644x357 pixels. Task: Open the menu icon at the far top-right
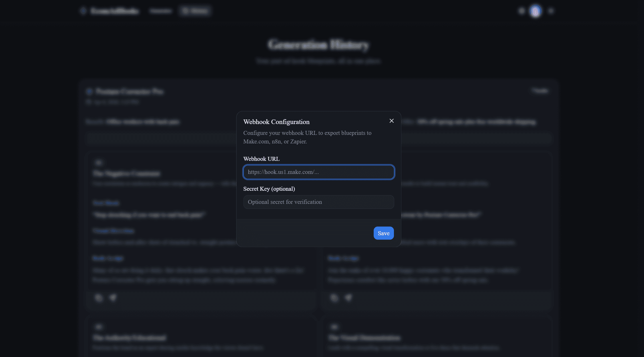point(551,11)
